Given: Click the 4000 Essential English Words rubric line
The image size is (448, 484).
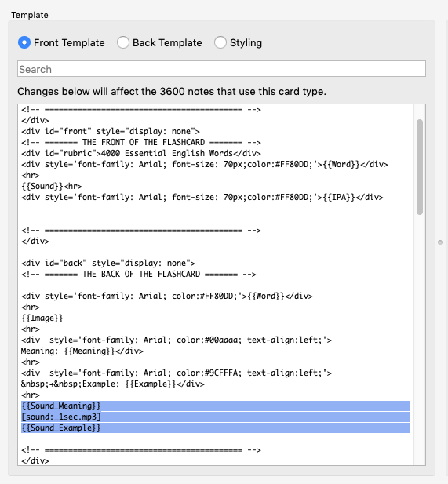Looking at the screenshot, I should tap(141, 153).
